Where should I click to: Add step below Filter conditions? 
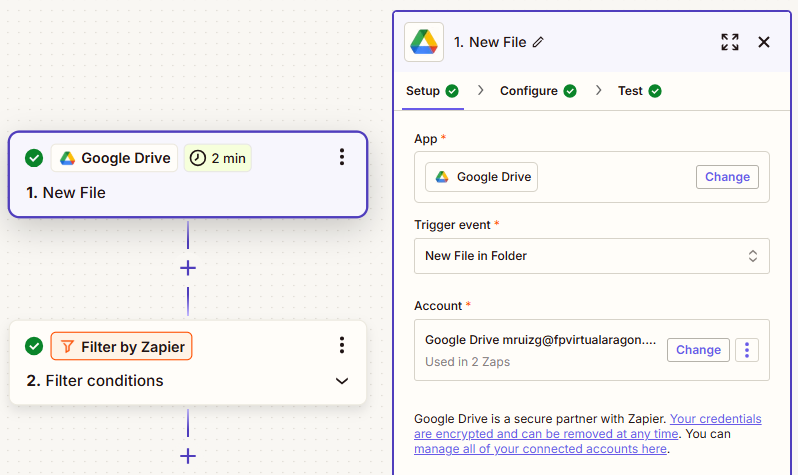[187, 456]
